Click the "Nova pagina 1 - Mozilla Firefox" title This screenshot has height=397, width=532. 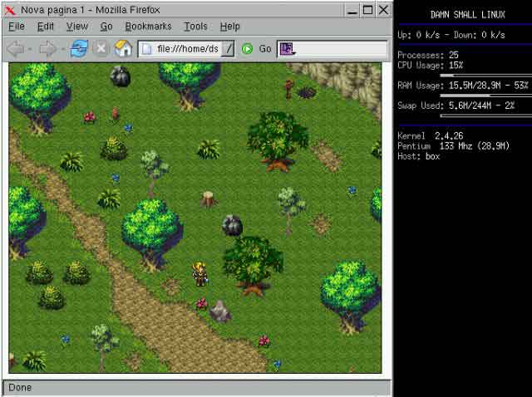(x=91, y=10)
